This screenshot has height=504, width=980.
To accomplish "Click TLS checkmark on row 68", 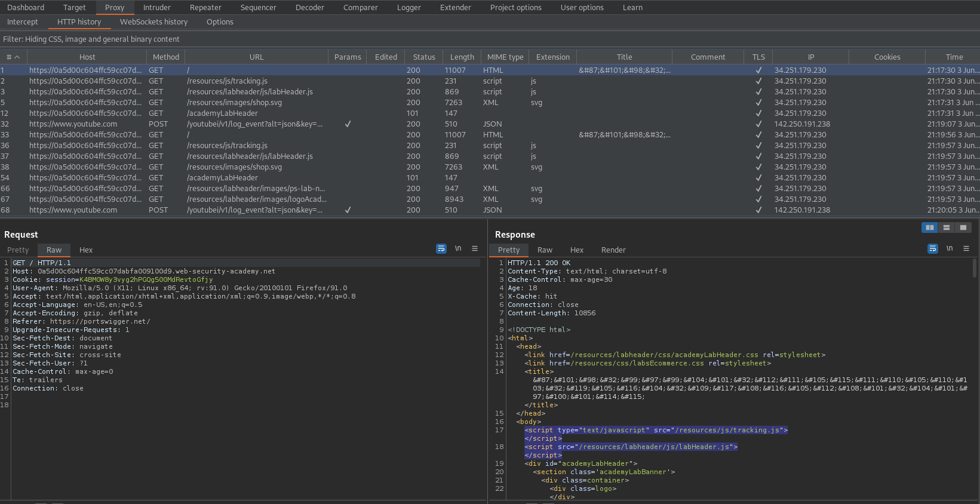I will pyautogui.click(x=758, y=210).
